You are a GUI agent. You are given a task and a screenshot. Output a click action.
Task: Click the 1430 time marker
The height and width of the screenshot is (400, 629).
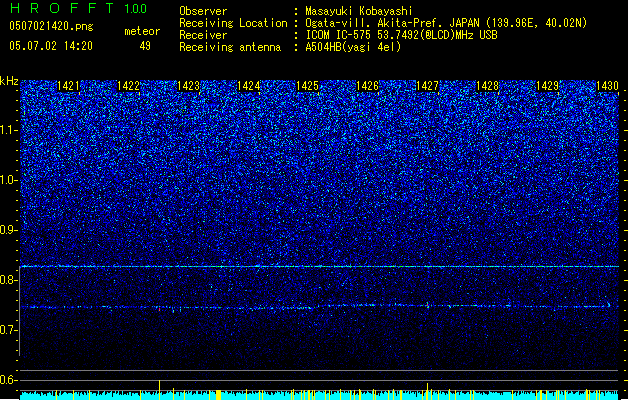coord(607,86)
